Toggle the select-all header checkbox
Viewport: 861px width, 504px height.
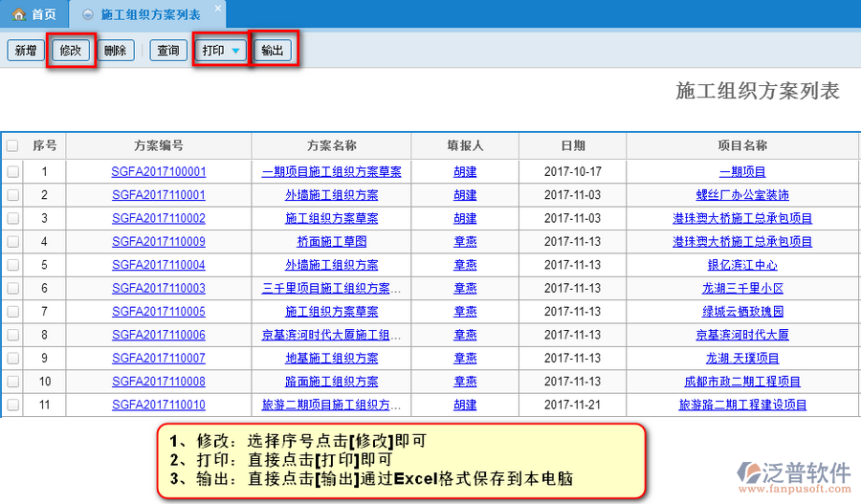pos(12,146)
